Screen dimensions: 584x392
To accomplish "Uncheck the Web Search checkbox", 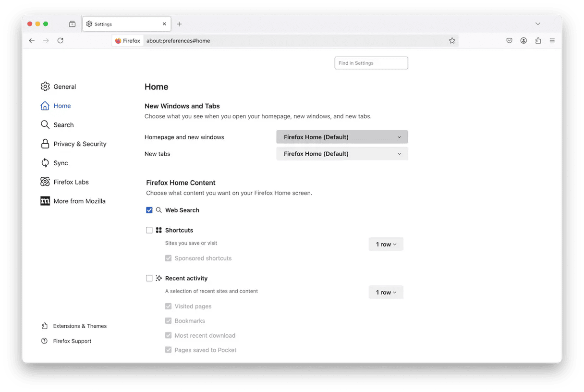I will click(149, 210).
